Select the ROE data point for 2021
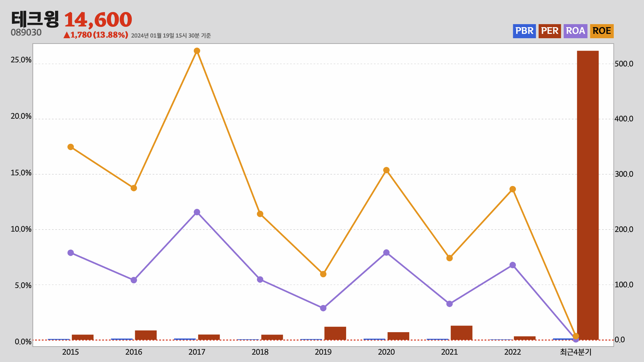Screen dimensions: 644x362 [449, 258]
